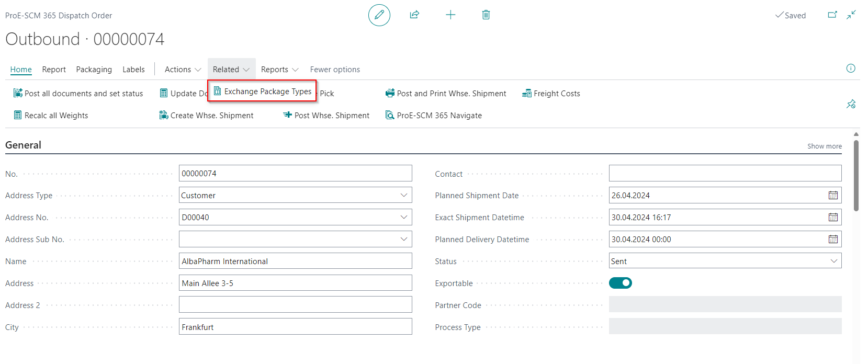Click the Update action in toolbar
This screenshot has height=364, width=868.
pyautogui.click(x=184, y=94)
